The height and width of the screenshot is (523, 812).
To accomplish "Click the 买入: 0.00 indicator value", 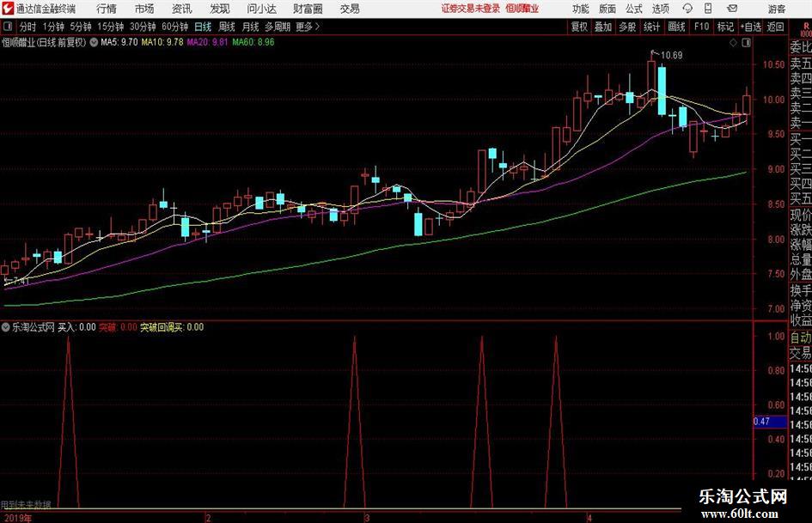I will [x=76, y=327].
